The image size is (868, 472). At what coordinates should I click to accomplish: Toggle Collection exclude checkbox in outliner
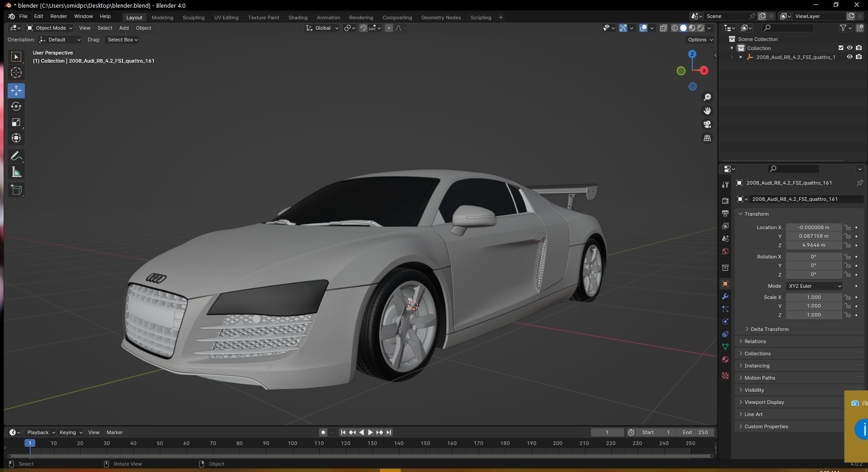click(x=841, y=48)
